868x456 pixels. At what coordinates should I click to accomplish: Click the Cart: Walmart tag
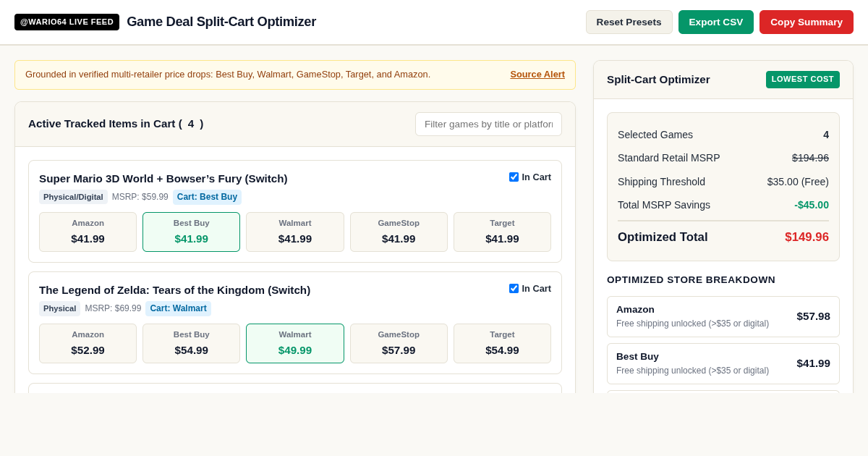point(178,308)
